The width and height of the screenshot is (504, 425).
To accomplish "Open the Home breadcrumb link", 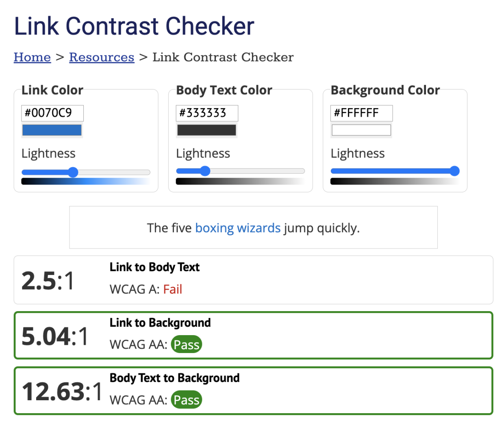I will pos(32,57).
